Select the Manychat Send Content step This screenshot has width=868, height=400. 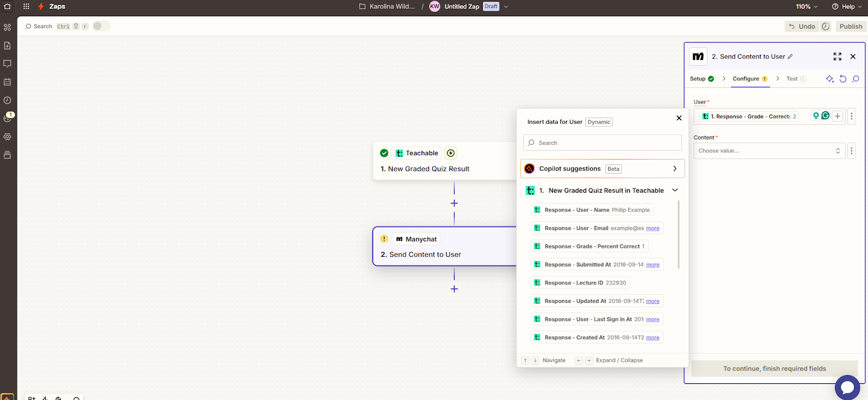click(x=445, y=246)
